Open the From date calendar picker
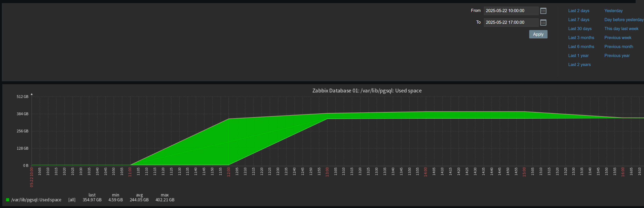 (543, 11)
